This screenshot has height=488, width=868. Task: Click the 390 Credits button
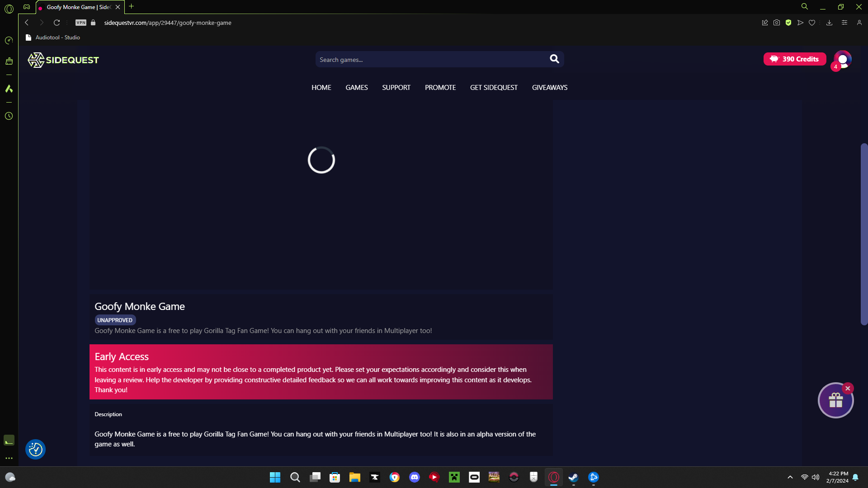pos(794,59)
